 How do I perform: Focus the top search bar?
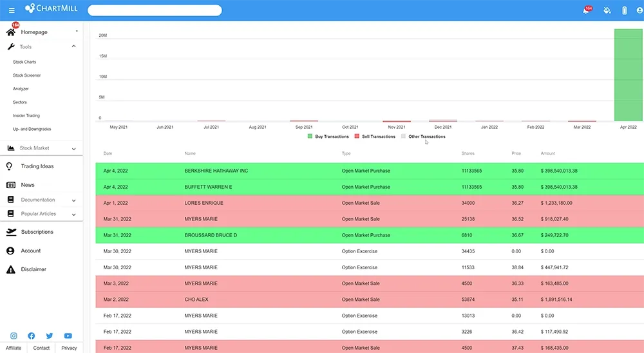coord(155,10)
